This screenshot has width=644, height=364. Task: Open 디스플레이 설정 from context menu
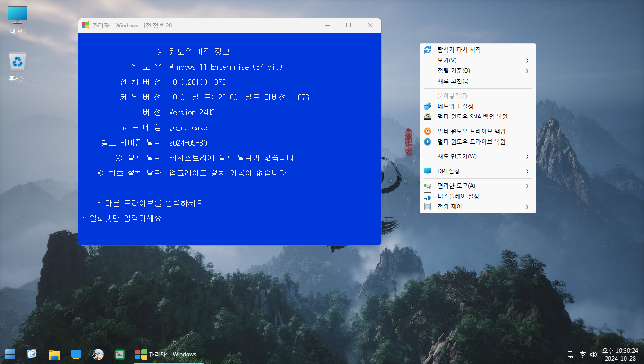(x=477, y=196)
